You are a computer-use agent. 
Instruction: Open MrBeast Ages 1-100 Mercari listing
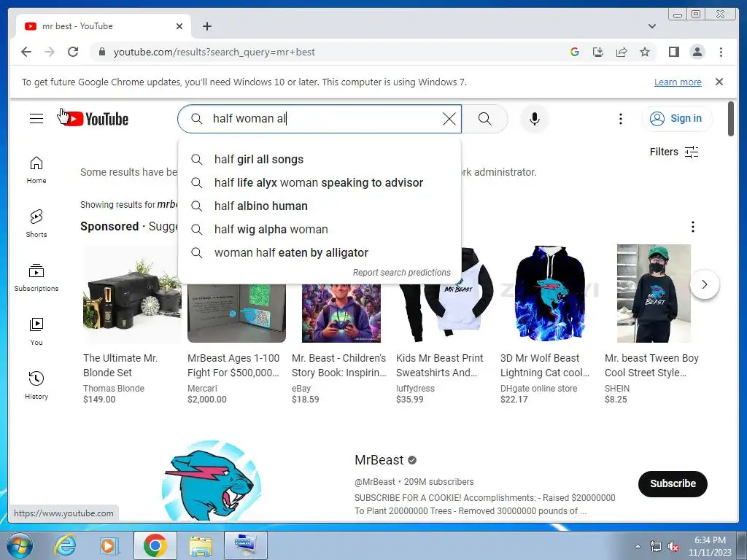(x=236, y=324)
